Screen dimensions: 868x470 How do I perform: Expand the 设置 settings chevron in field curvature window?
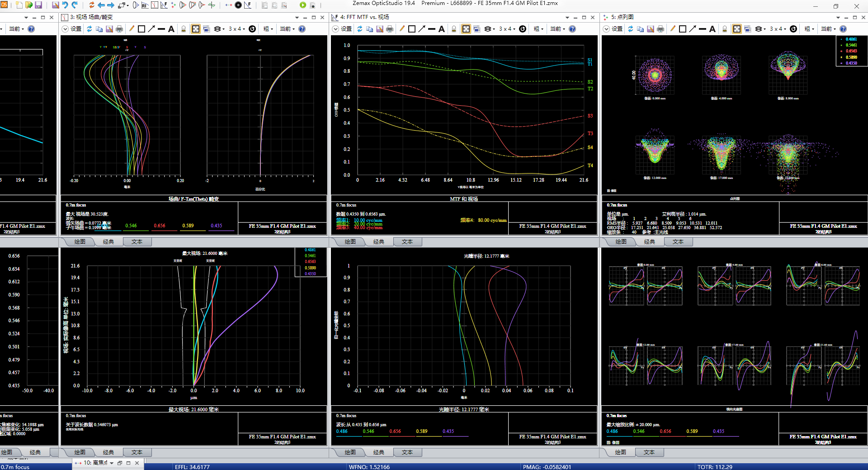pyautogui.click(x=65, y=29)
